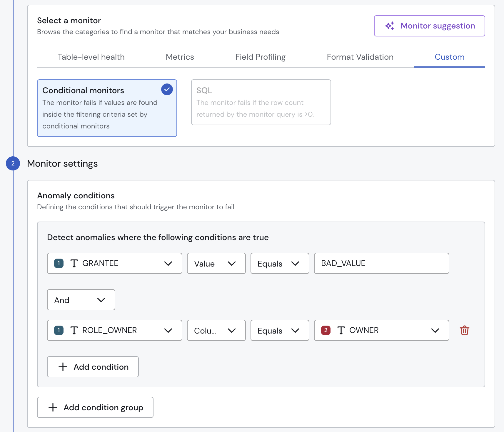Click the sparkle icon in Monitor suggestion
504x432 pixels.
click(x=390, y=26)
